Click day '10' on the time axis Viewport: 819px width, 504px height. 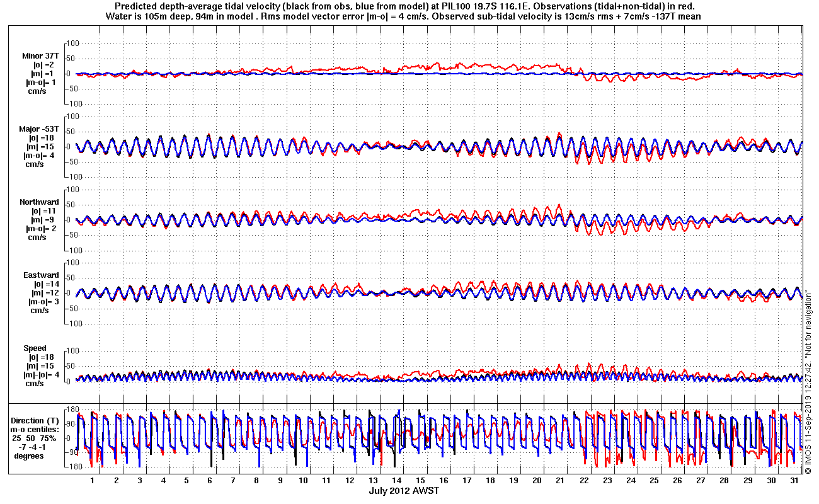click(x=303, y=481)
